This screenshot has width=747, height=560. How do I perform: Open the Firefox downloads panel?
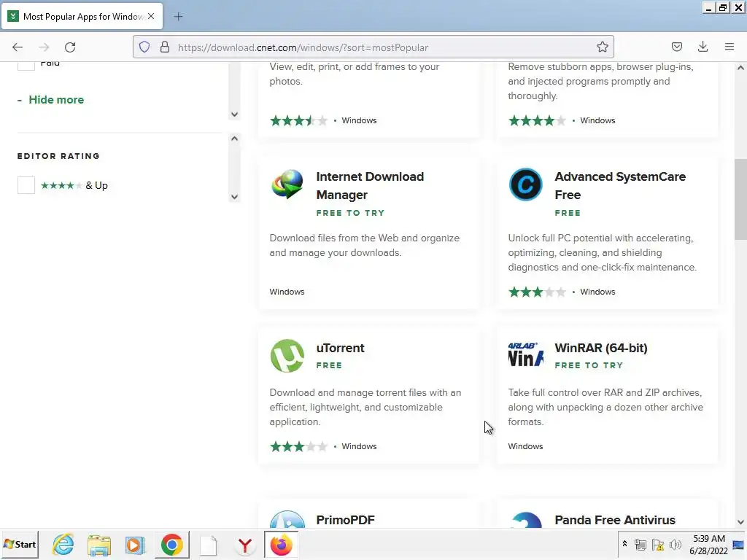(x=703, y=47)
